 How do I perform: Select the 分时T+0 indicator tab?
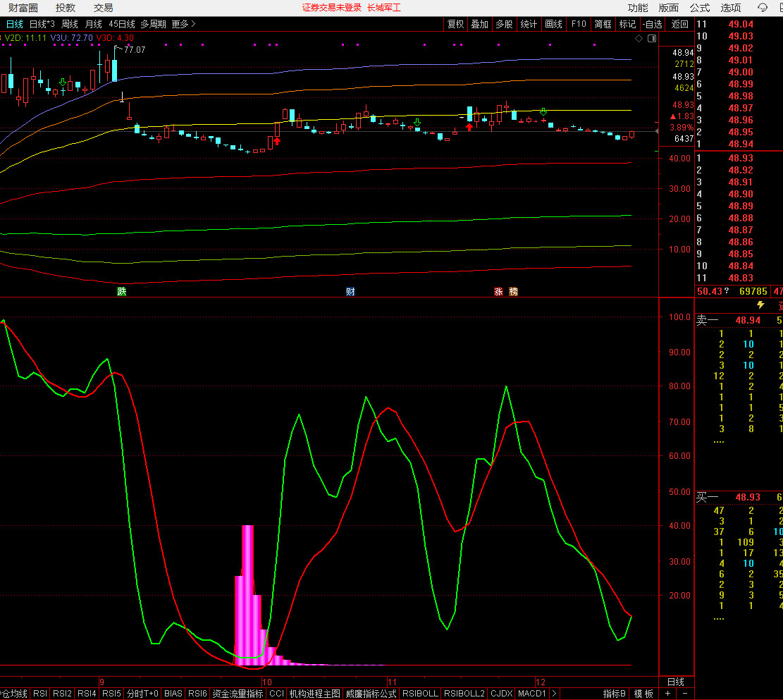[142, 694]
